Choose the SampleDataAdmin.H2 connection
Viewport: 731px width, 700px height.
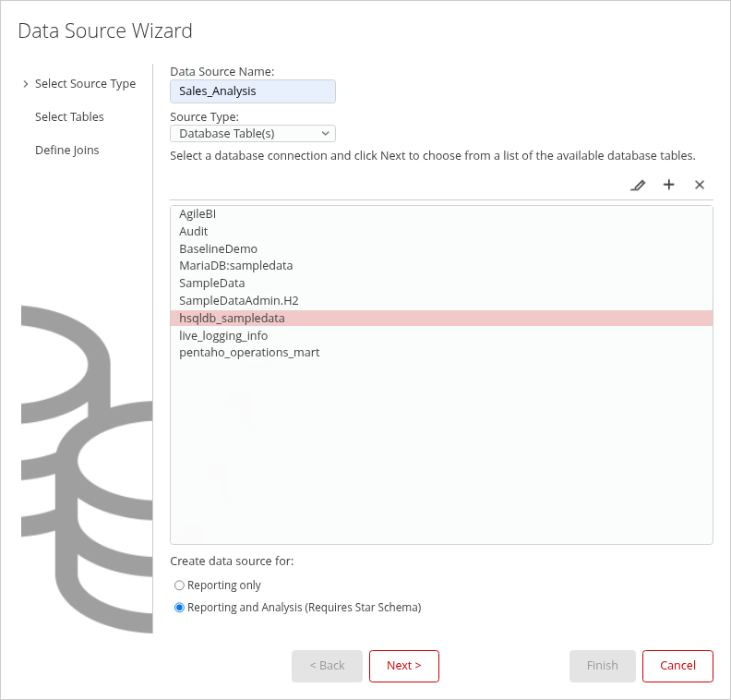tap(238, 301)
